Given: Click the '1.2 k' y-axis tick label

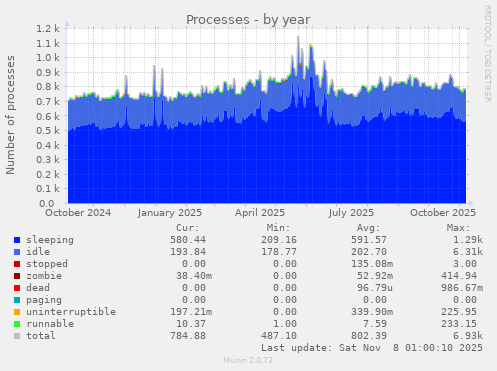Looking at the screenshot, I should pyautogui.click(x=48, y=29).
